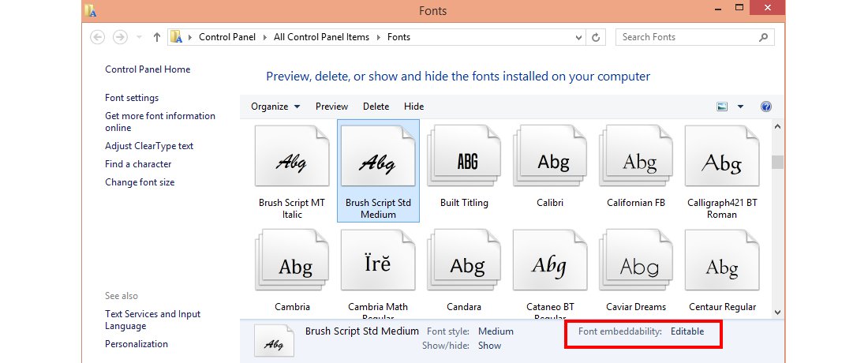This screenshot has height=363, width=868.
Task: Click the change view icon
Action: 722,107
